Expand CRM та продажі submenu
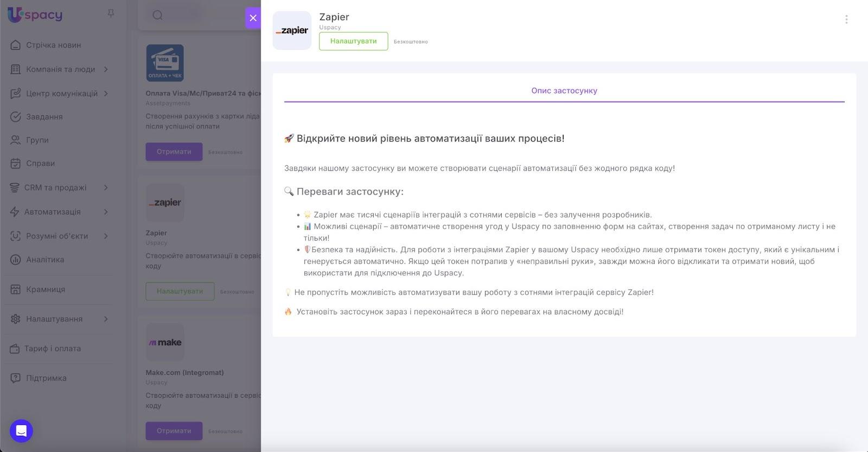Image resolution: width=868 pixels, height=452 pixels. tap(106, 188)
